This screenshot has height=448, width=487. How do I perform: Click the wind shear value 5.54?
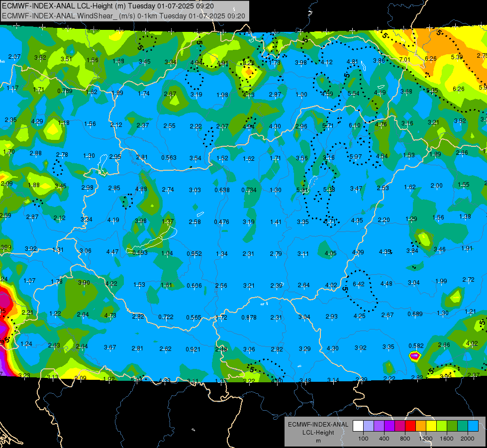coord(354,93)
